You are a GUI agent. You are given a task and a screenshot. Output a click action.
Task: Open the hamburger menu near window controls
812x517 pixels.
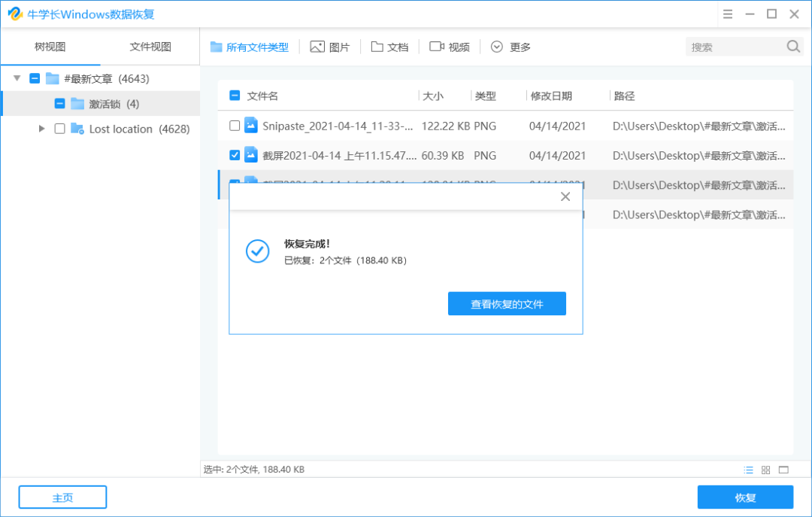(728, 14)
